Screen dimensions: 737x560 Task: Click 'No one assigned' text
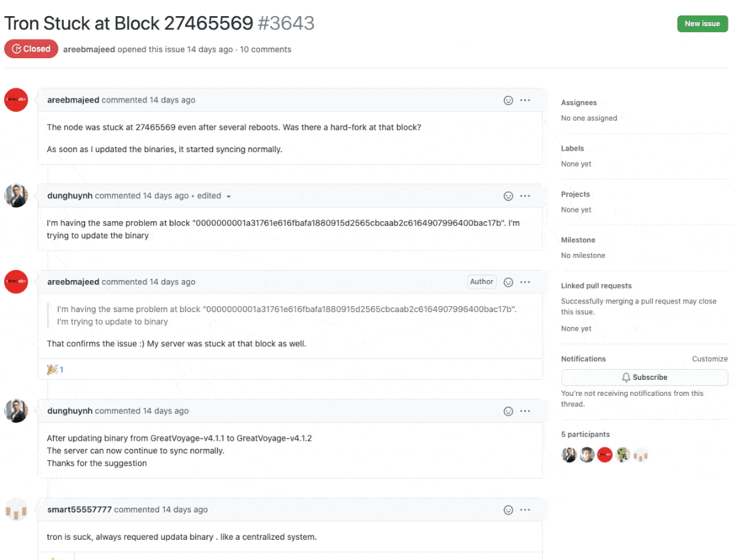(x=589, y=119)
